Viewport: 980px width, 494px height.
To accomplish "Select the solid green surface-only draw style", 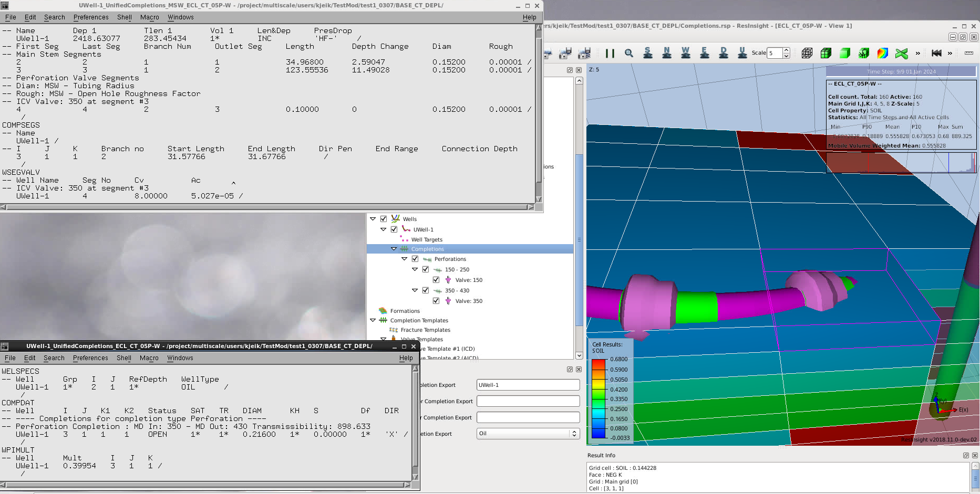I will click(845, 53).
